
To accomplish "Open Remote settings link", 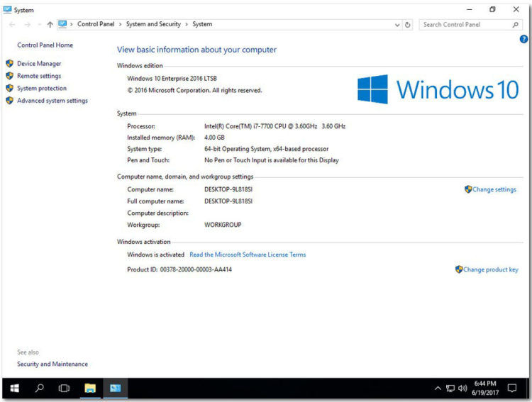I will click(x=39, y=76).
